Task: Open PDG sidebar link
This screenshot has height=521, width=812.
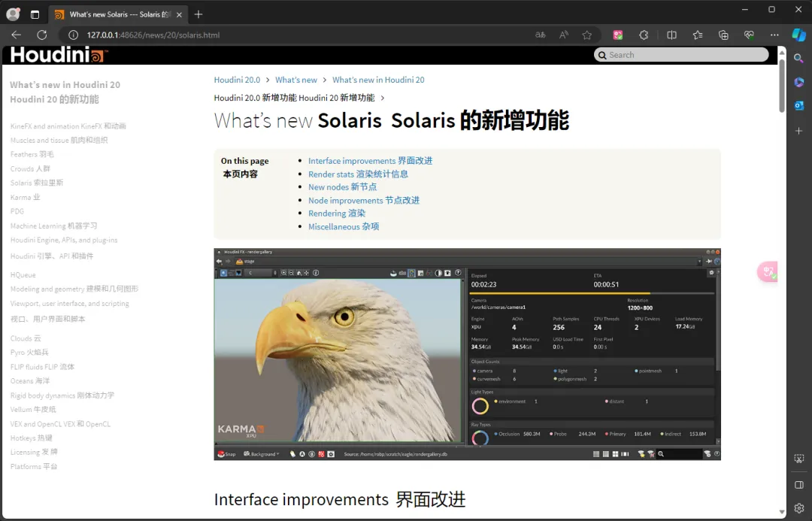Action: click(17, 211)
